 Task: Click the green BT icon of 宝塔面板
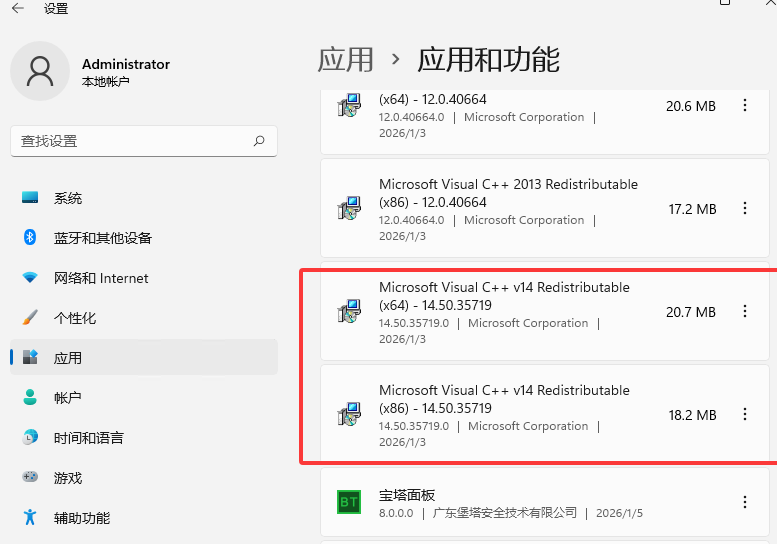(349, 502)
